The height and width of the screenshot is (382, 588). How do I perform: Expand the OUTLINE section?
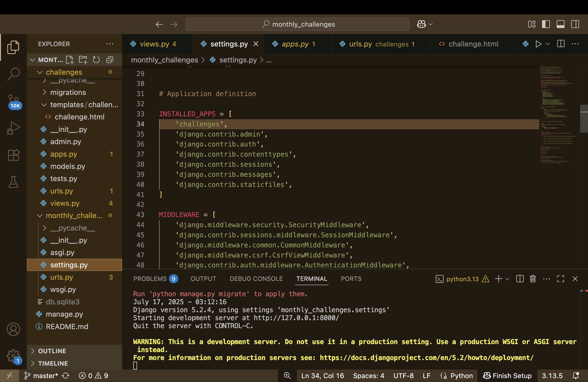click(52, 351)
